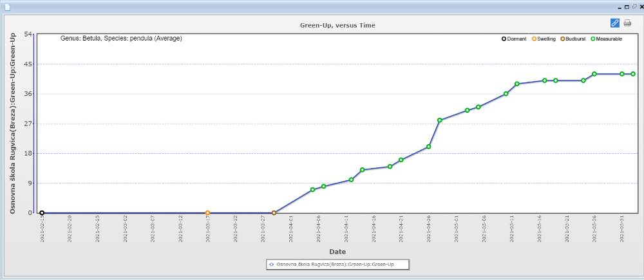Select the last green data point on the line
Viewport: 644px width, 280px height.
tap(633, 74)
